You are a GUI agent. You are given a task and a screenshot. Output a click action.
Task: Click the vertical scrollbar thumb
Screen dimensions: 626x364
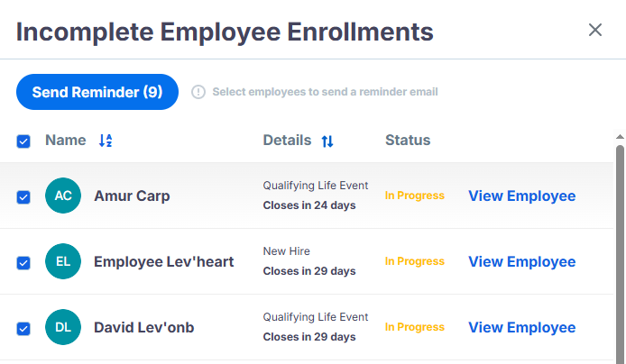click(x=620, y=254)
